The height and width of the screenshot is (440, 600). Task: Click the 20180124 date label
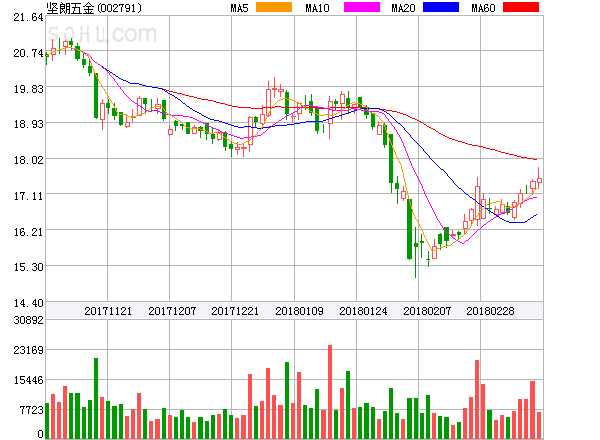363,311
